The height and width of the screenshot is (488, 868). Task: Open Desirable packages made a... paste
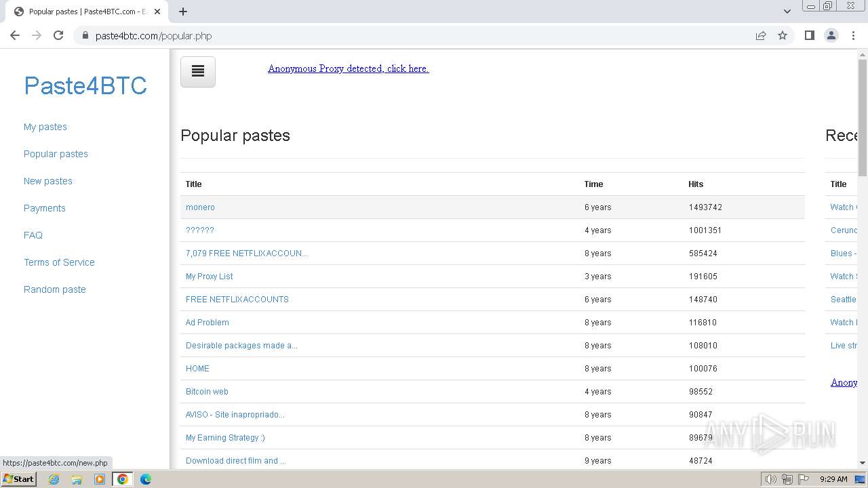241,346
